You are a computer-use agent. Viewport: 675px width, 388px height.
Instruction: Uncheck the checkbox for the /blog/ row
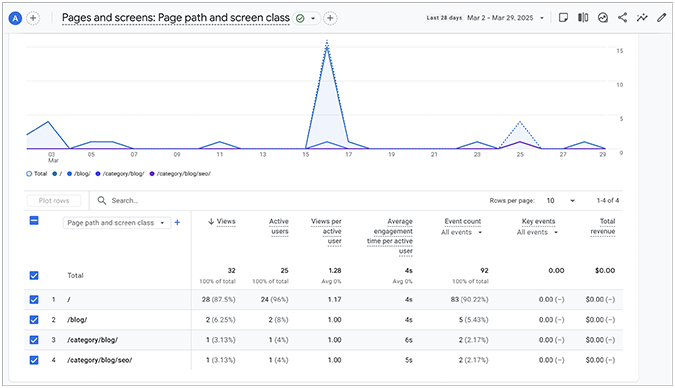click(34, 320)
